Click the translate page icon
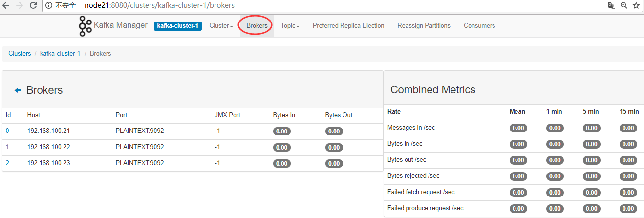This screenshot has height=218, width=644. coord(611,5)
